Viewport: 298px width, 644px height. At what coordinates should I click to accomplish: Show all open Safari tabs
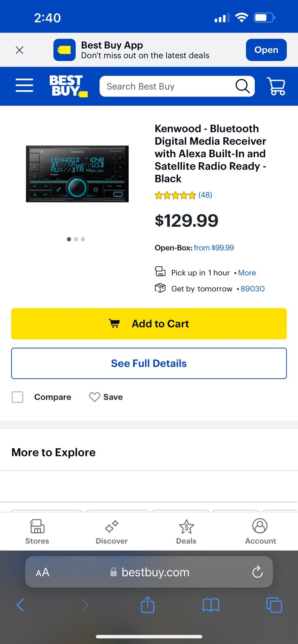(274, 605)
